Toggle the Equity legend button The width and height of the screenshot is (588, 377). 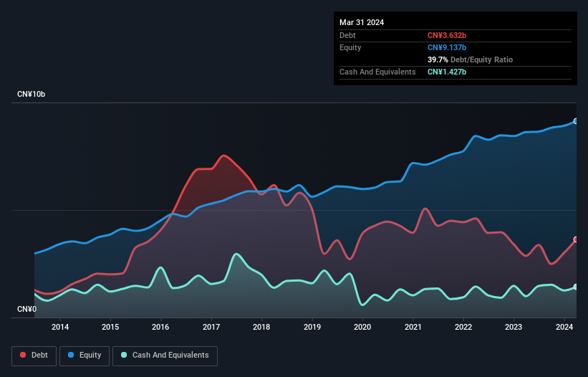pyautogui.click(x=85, y=355)
